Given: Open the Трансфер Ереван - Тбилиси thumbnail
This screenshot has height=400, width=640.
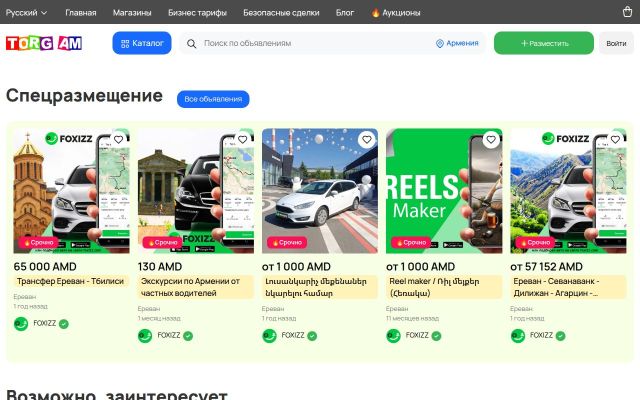Looking at the screenshot, I should click(71, 191).
